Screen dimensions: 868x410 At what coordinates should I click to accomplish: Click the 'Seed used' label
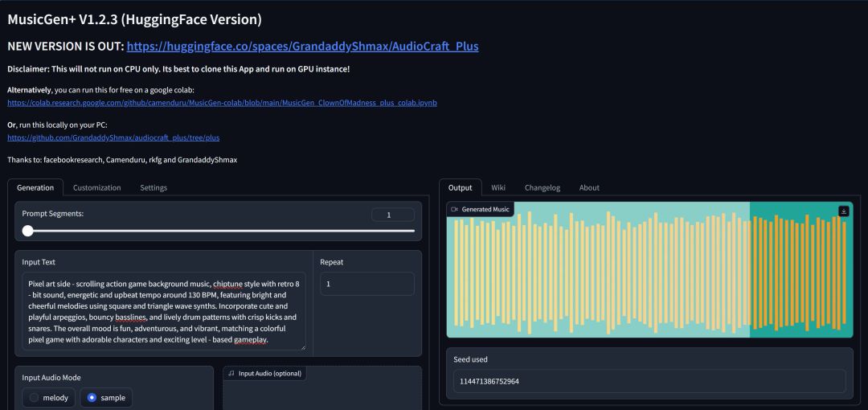click(470, 359)
